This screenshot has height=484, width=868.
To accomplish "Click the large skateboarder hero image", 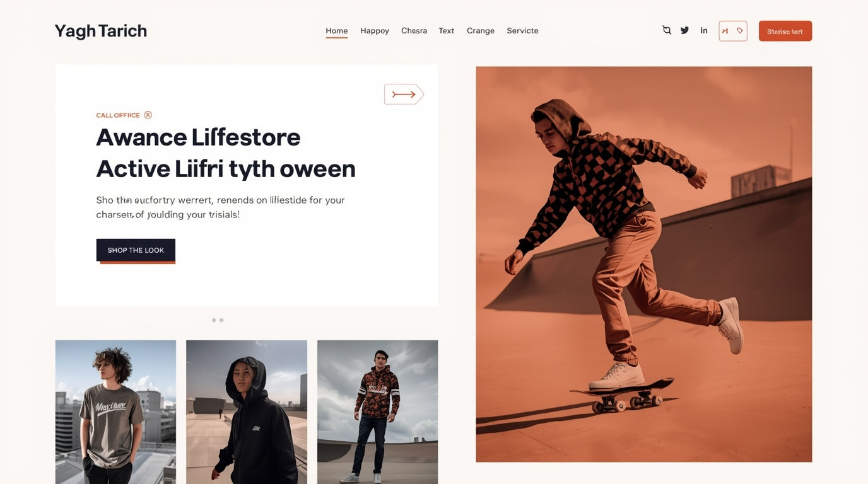I will pos(644,264).
